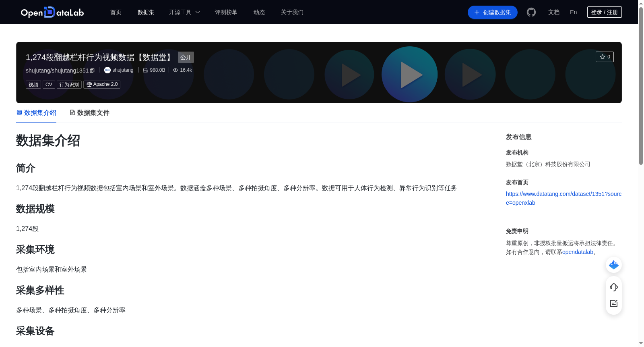Click the plus icon in 创建数据集 button

[x=477, y=12]
